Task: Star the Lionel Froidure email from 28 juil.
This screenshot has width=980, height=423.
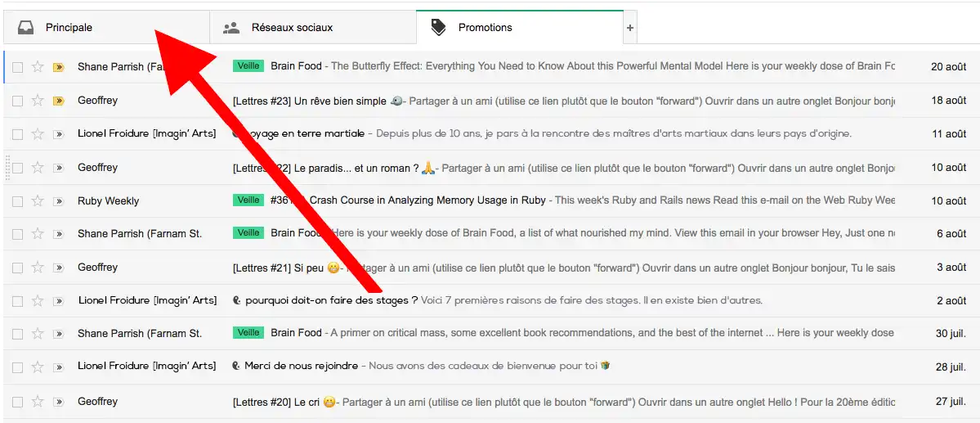Action: point(38,367)
